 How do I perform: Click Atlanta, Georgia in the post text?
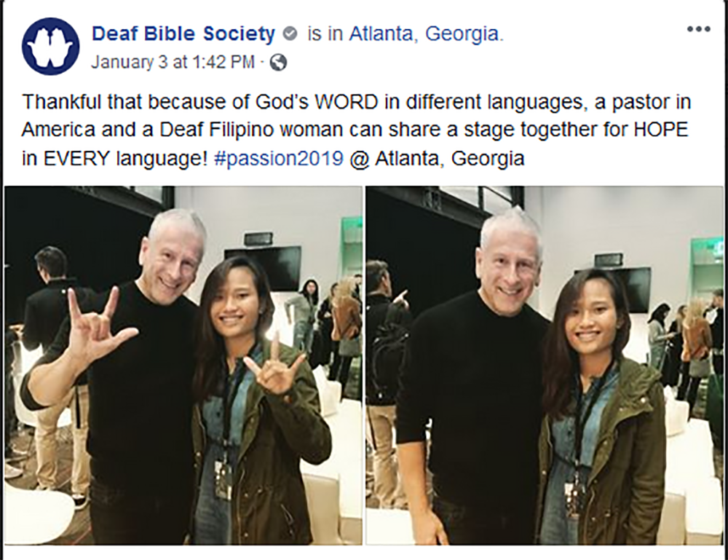click(449, 159)
